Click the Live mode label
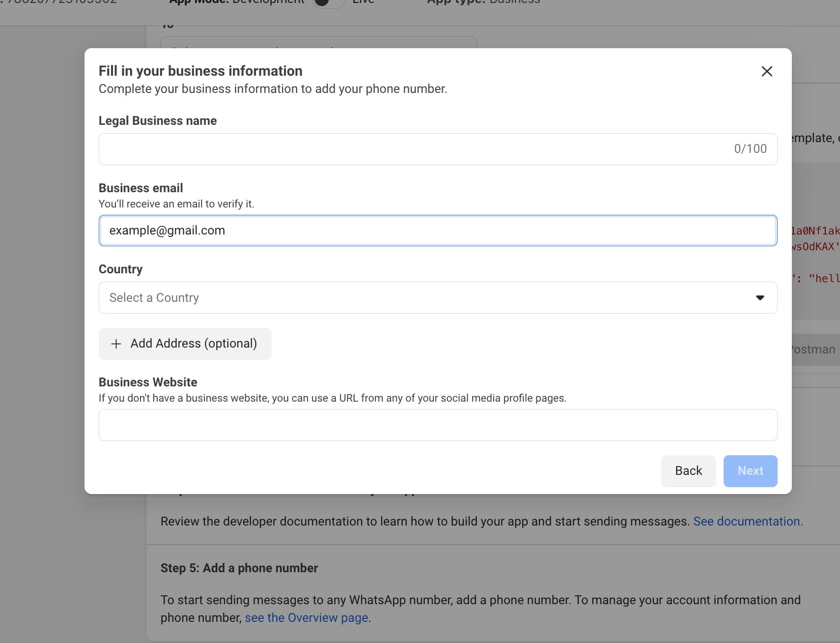The height and width of the screenshot is (643, 840). point(363,2)
